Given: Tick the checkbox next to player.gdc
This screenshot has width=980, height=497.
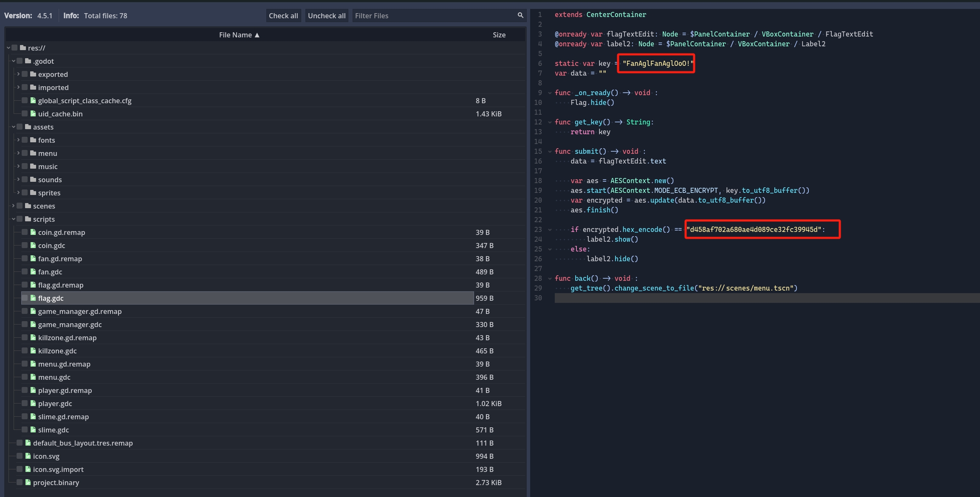Looking at the screenshot, I should pos(25,403).
